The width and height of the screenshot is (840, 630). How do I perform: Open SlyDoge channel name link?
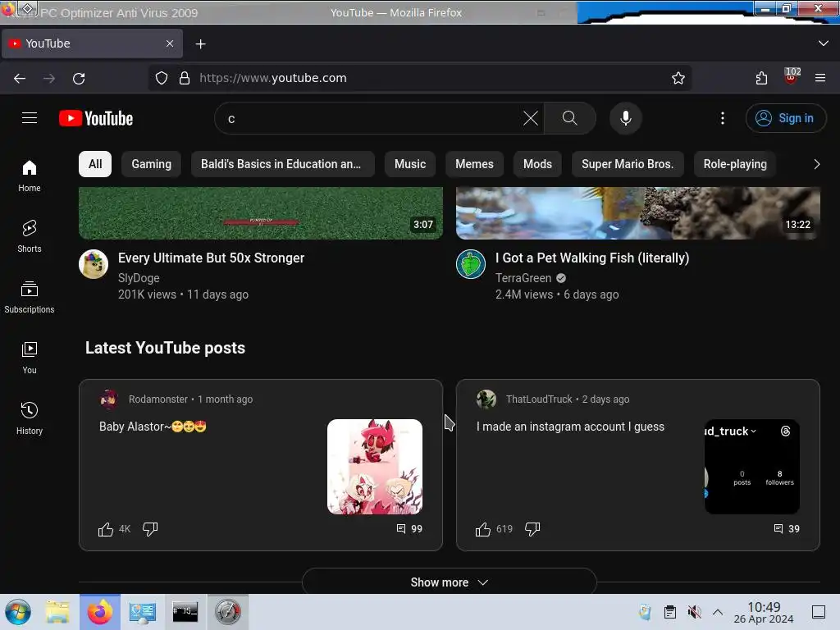click(139, 278)
